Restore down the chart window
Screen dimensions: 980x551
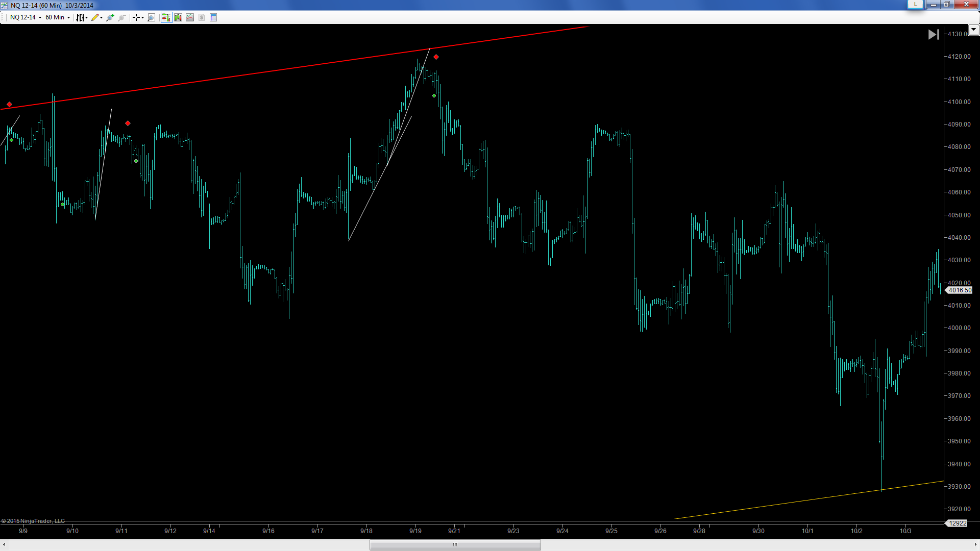coord(946,5)
